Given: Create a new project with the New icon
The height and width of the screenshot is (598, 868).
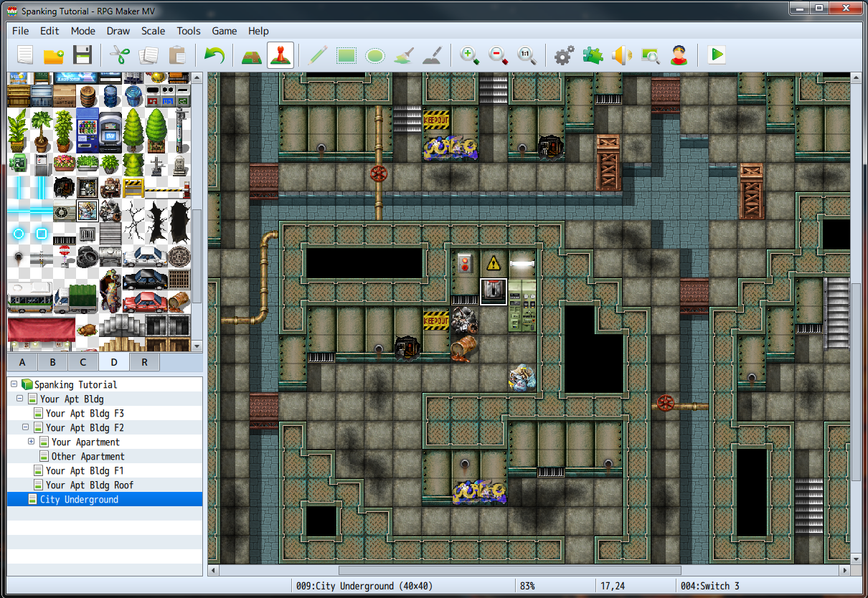Looking at the screenshot, I should click(26, 55).
